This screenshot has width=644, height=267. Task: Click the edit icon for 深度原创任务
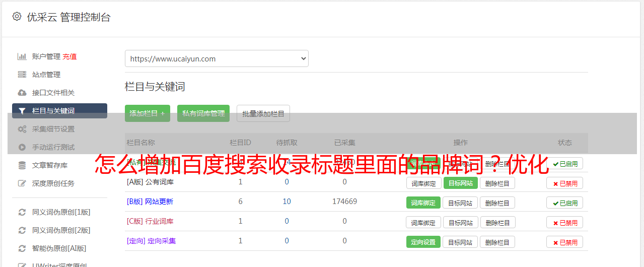pos(22,183)
